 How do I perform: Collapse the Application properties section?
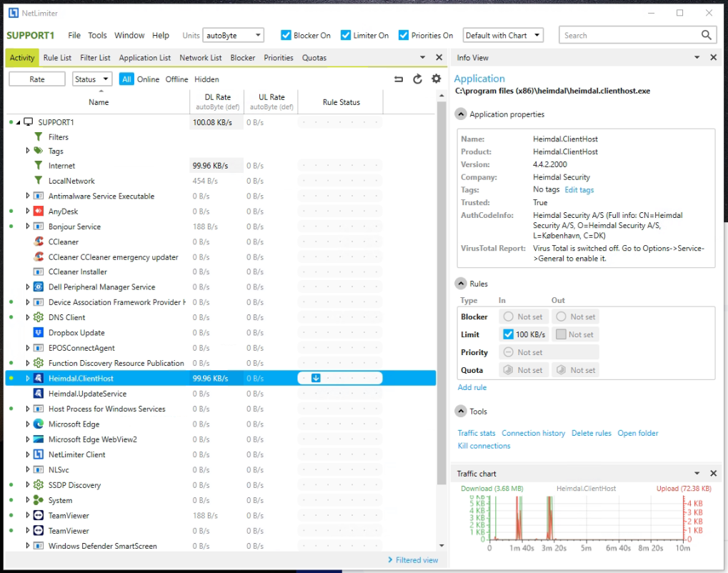461,114
